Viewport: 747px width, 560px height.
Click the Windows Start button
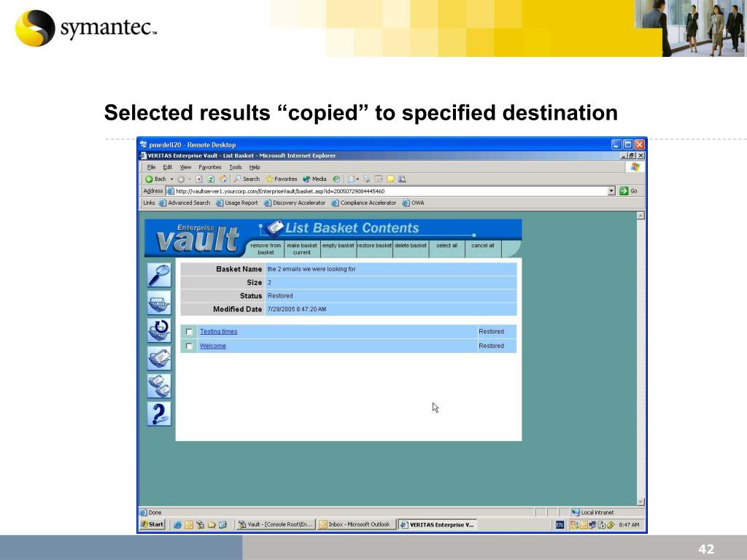152,524
